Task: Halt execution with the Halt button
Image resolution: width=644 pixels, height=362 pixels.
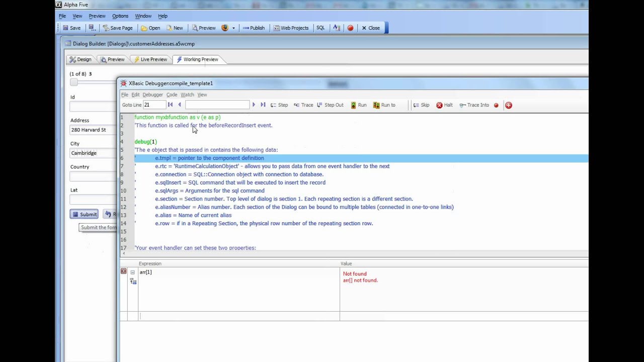Action: [444, 105]
